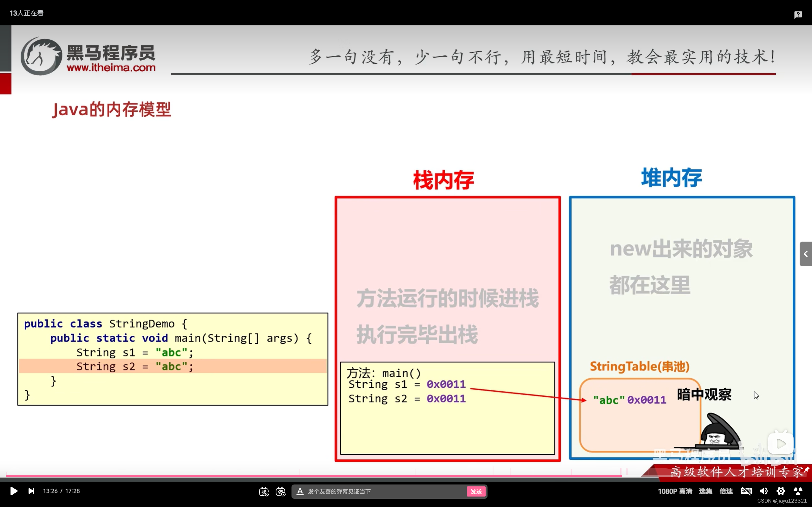
Task: Open the anti-addiction mode icon
Action: coord(798,491)
